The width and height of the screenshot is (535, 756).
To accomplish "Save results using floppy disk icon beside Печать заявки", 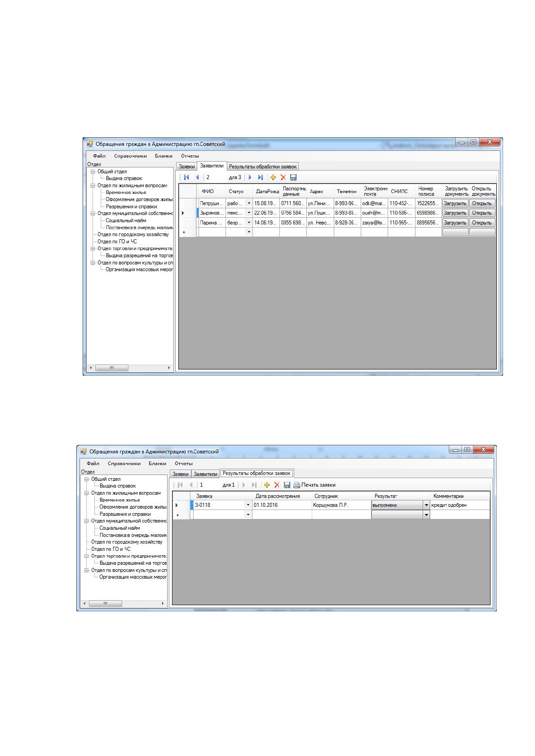I will tap(287, 485).
